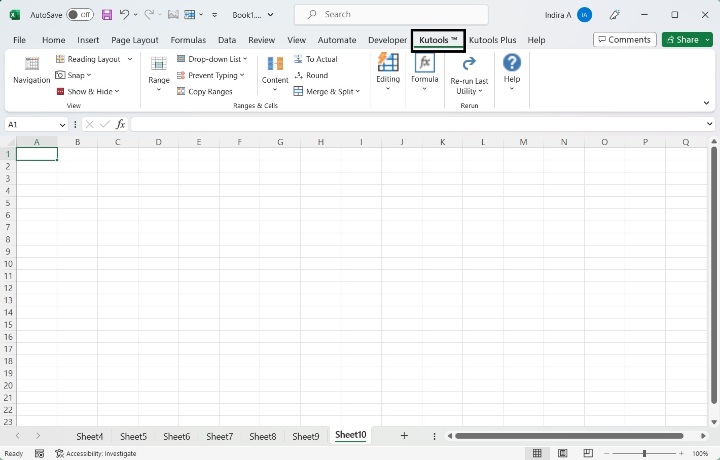Toggle the AutoSave switch
The height and width of the screenshot is (460, 720).
click(80, 15)
